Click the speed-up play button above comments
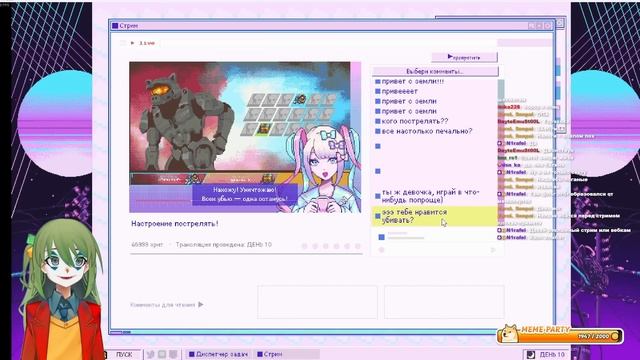This screenshot has height=360, width=640. pos(464,57)
